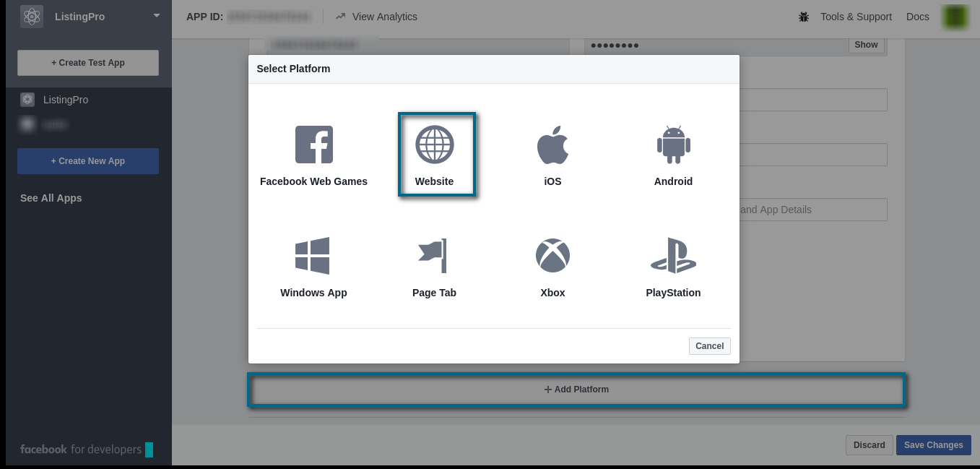This screenshot has height=469, width=980.
Task: Click the Android platform label
Action: [673, 181]
